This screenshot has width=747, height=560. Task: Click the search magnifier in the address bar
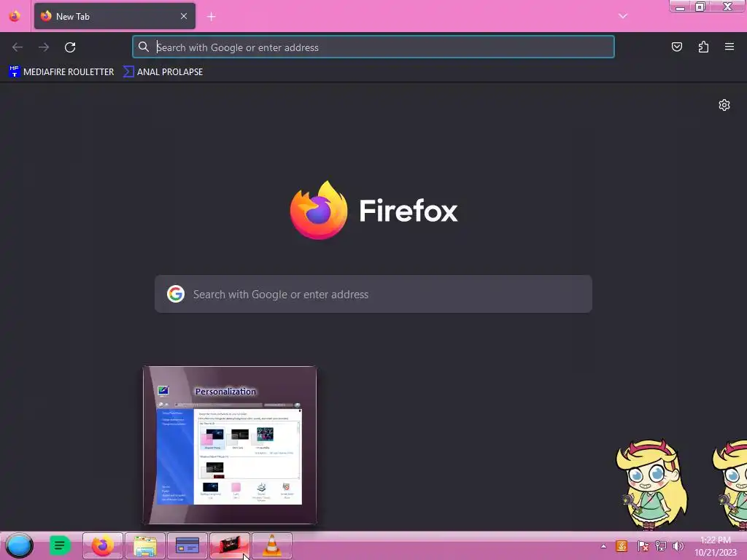pos(144,47)
